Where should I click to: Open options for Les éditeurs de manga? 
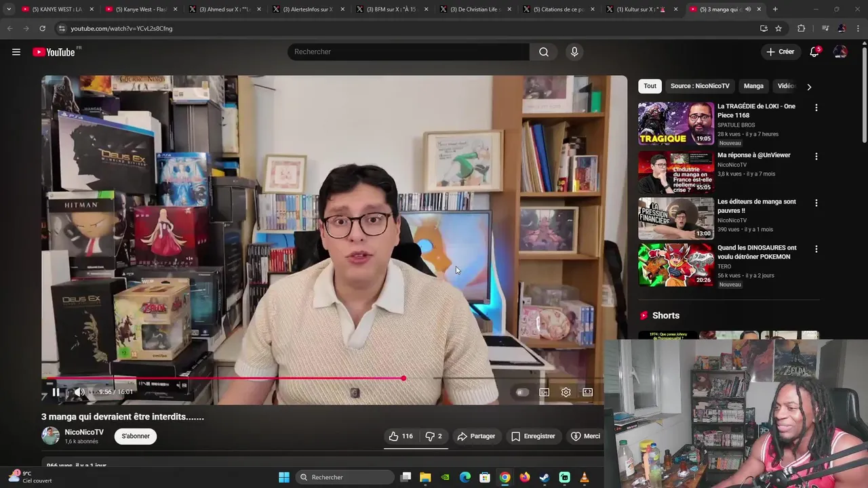816,203
